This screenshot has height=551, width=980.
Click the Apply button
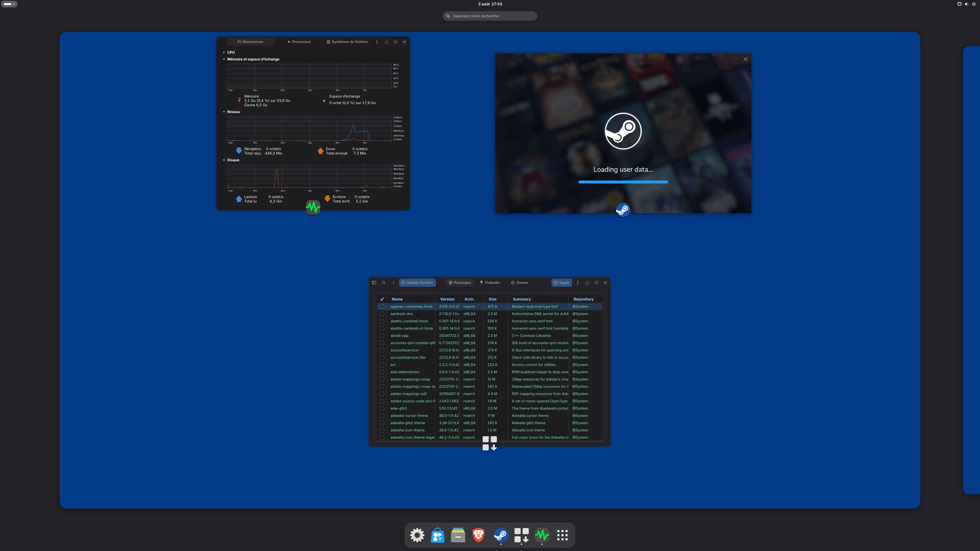tap(561, 283)
